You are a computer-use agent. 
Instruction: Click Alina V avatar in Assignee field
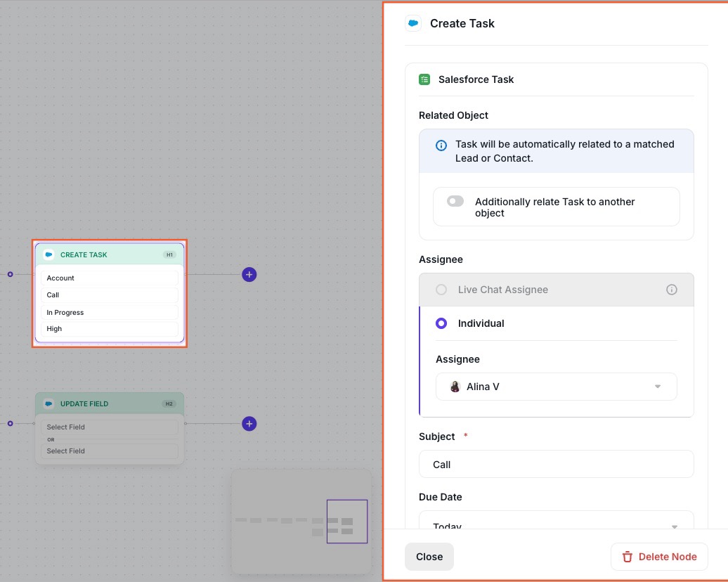(455, 387)
